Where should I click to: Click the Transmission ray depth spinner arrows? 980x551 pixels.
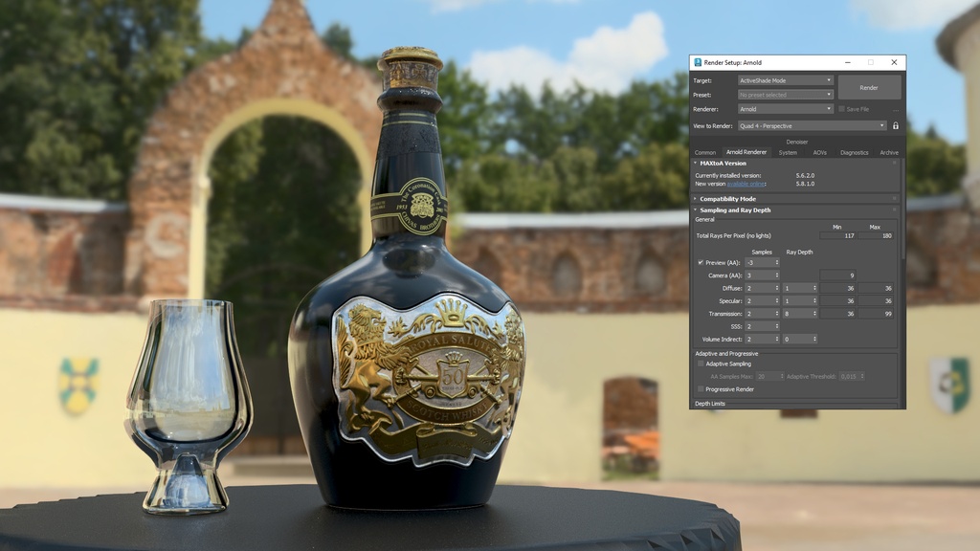(x=814, y=314)
